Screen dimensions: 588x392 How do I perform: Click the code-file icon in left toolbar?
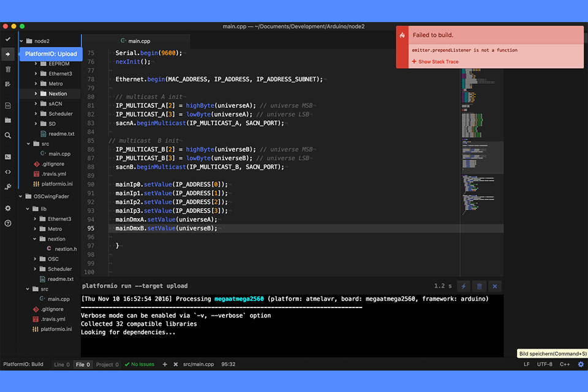pos(8,105)
